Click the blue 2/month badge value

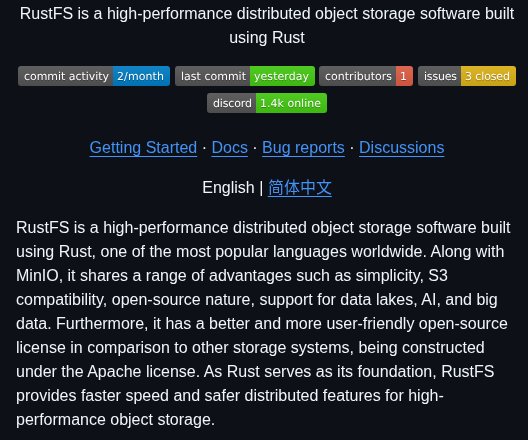tap(141, 76)
